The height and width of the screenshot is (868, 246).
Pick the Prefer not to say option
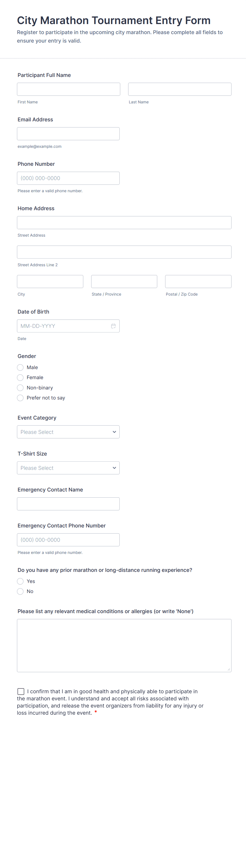pyautogui.click(x=21, y=398)
